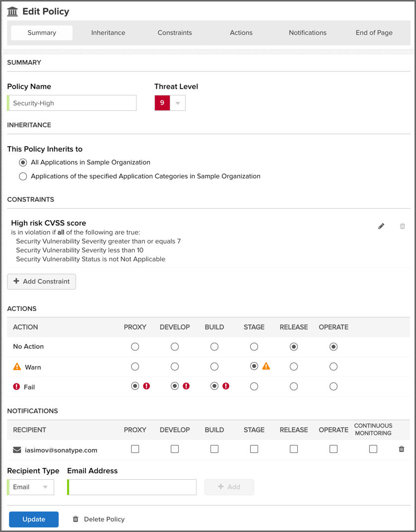Click the orange warning icon under STAGE
Viewport: 416px width, 532px height.
266,367
